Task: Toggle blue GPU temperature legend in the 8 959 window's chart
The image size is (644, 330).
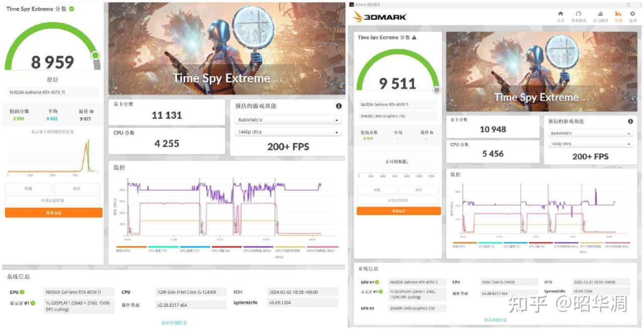Action: (194, 249)
